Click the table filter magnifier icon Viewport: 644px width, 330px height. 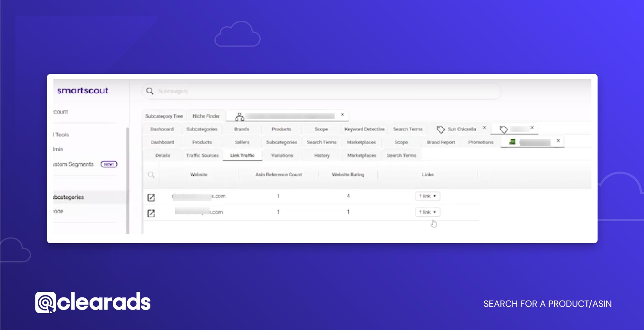pos(151,175)
